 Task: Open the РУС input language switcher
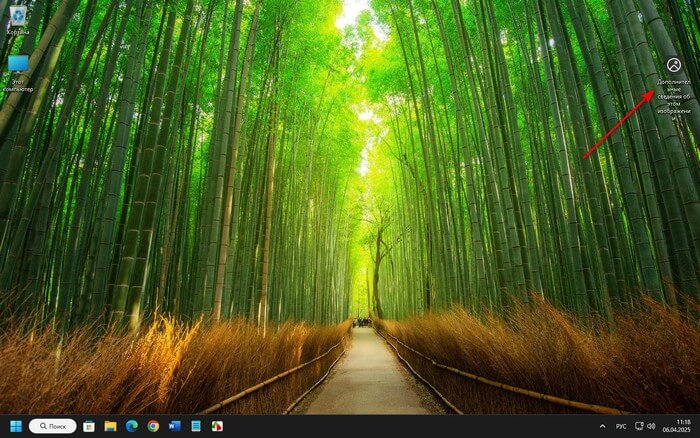(x=620, y=426)
